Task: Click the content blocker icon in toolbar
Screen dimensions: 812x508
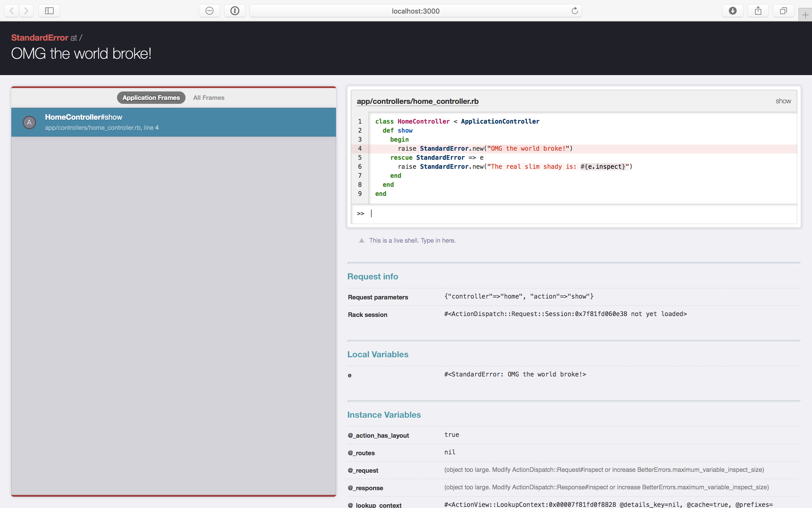Action: (x=209, y=11)
